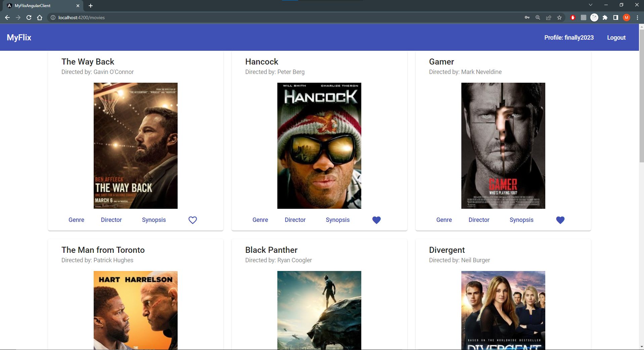Screen dimensions: 644x350
Task: Click 'Directed by: Gavin O'Connor' text
Action: 97,72
